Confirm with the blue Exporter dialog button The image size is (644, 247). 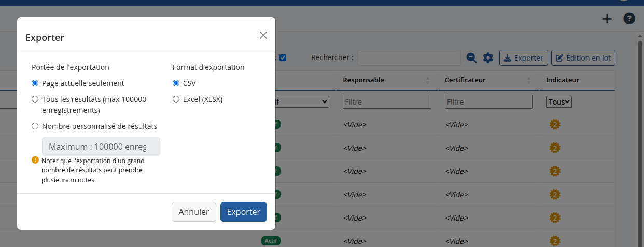244,212
